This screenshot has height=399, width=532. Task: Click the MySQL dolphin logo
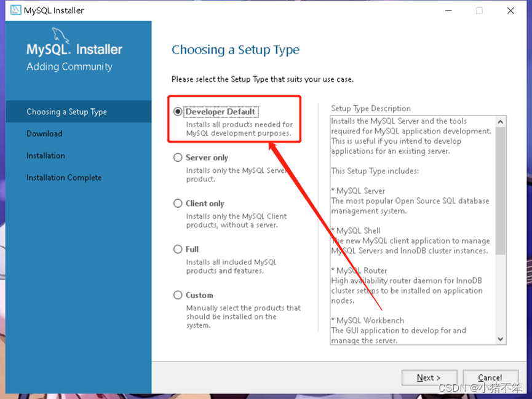(60, 35)
